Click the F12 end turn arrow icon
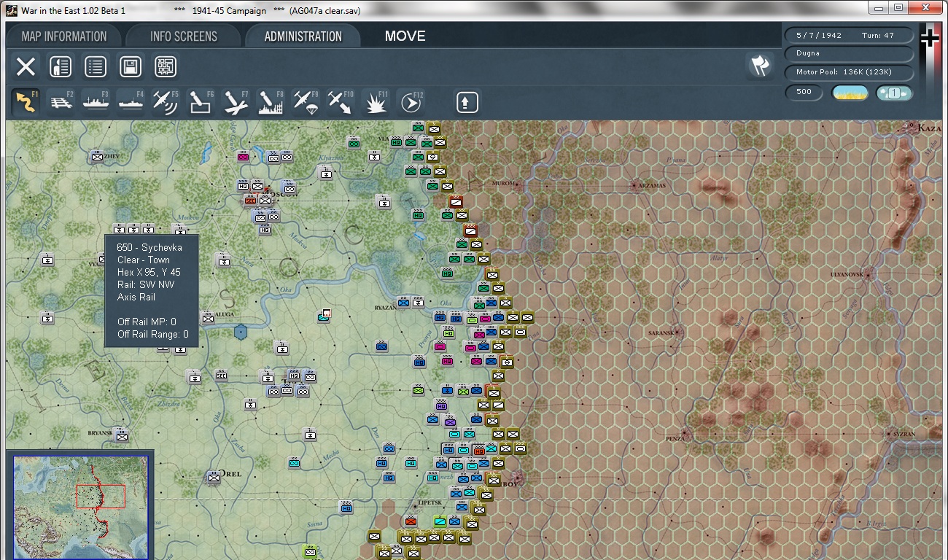948x560 pixels. 411,102
